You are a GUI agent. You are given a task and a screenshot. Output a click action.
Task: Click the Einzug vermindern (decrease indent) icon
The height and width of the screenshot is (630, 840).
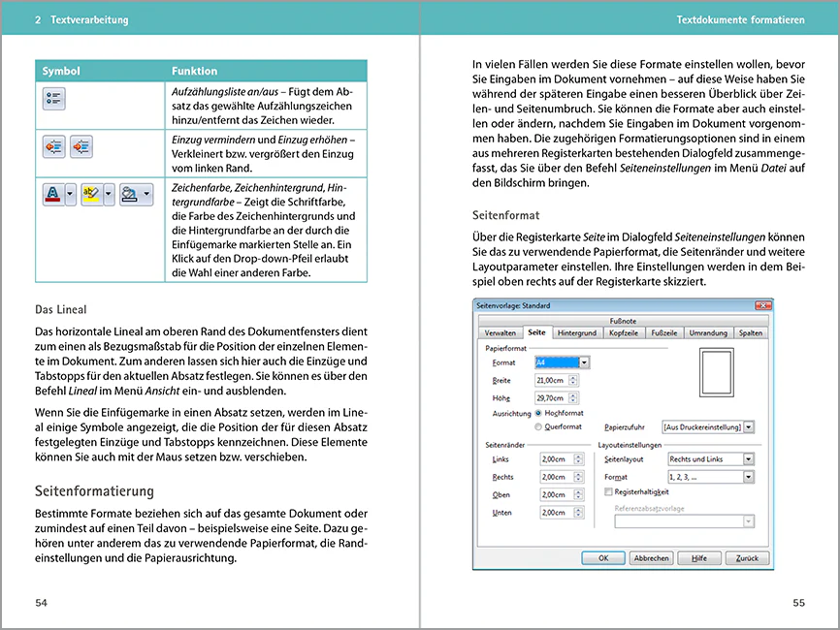pos(53,146)
